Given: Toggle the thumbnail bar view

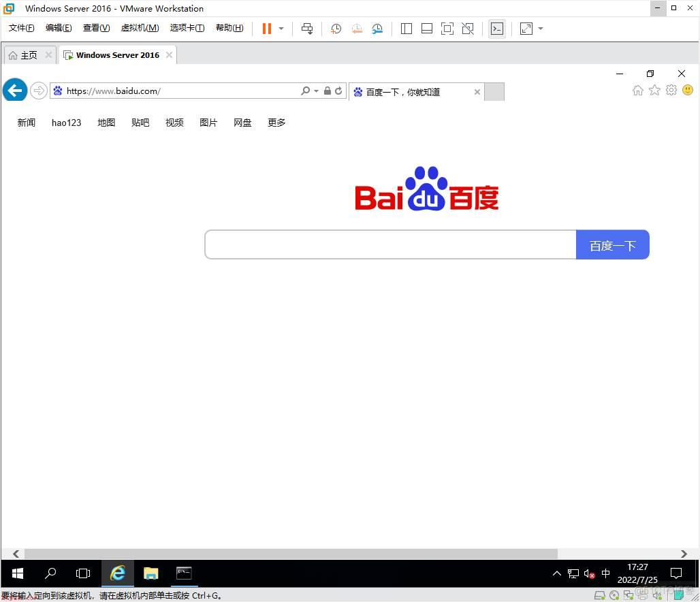Looking at the screenshot, I should [x=427, y=29].
